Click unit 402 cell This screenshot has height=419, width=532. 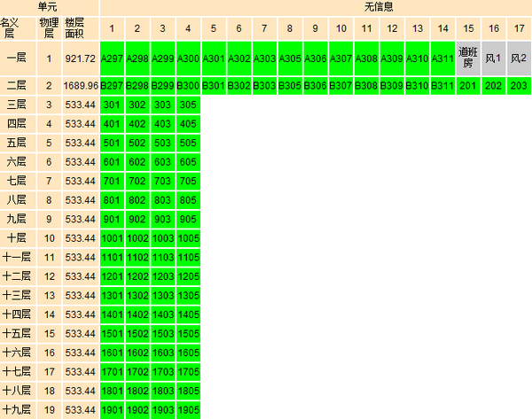(x=137, y=124)
